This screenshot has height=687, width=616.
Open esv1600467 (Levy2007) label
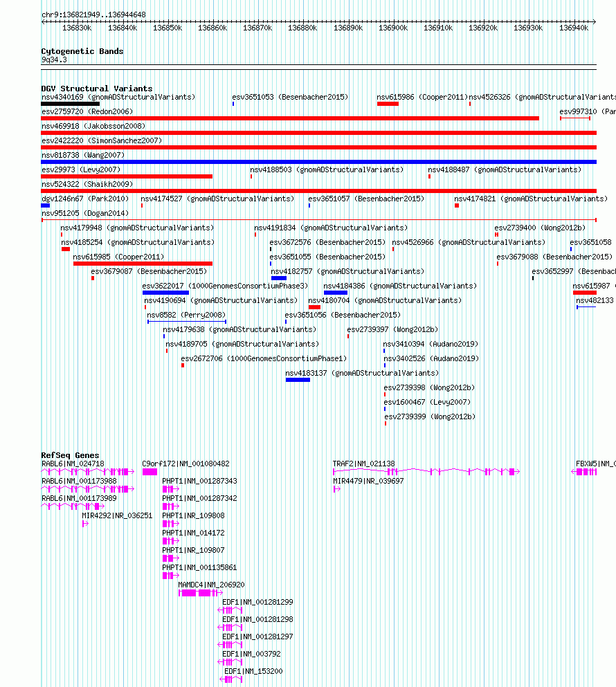[428, 402]
